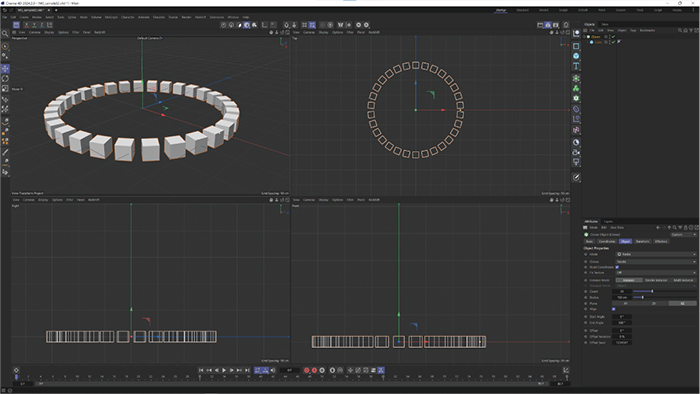Select the Scale tool in left toolbar
This screenshot has height=394, width=700.
(x=5, y=88)
